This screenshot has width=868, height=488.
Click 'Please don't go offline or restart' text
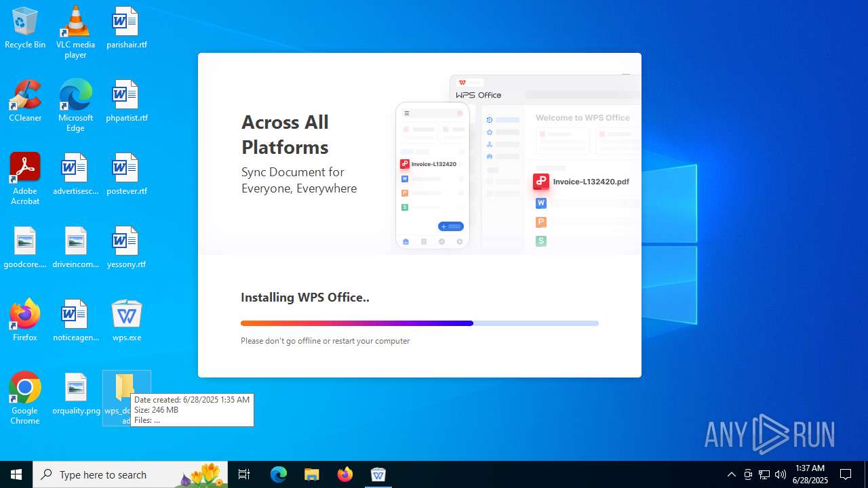point(325,341)
